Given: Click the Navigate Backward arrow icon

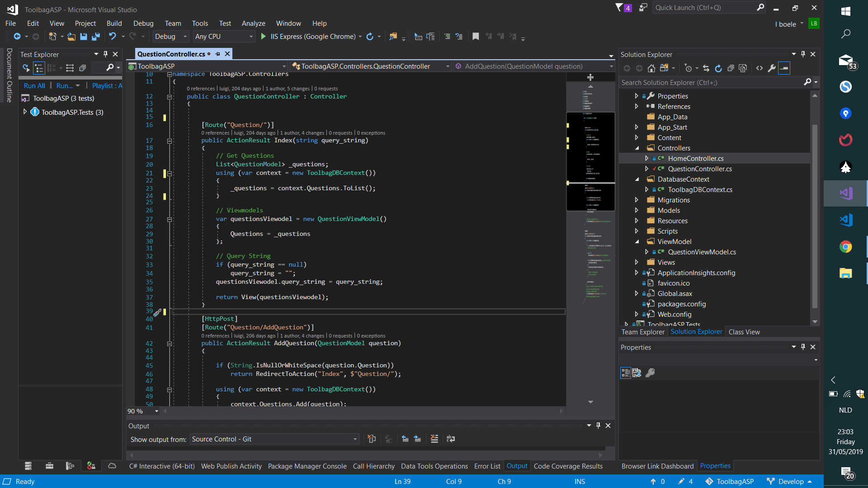Looking at the screenshot, I should tap(17, 37).
